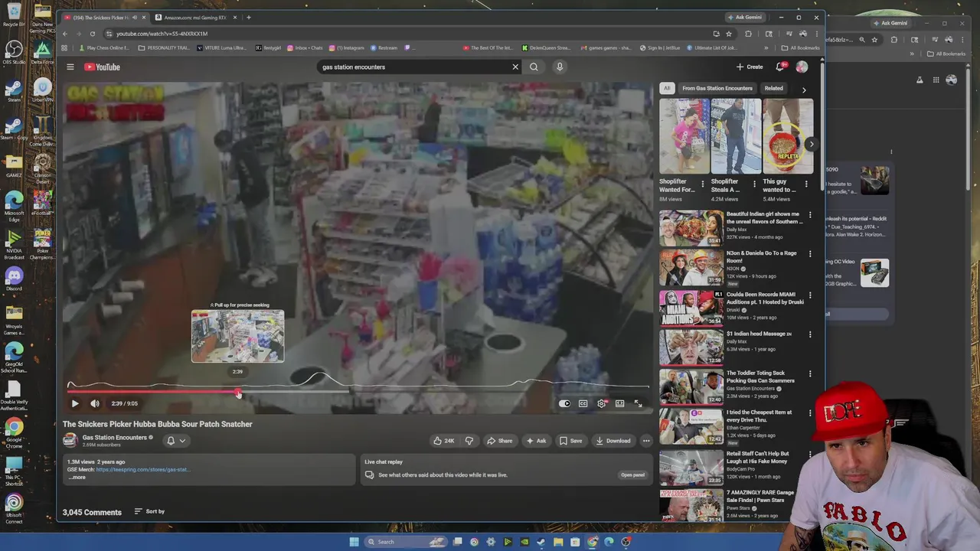Open menu for N3on & Daniela video

pyautogui.click(x=810, y=255)
